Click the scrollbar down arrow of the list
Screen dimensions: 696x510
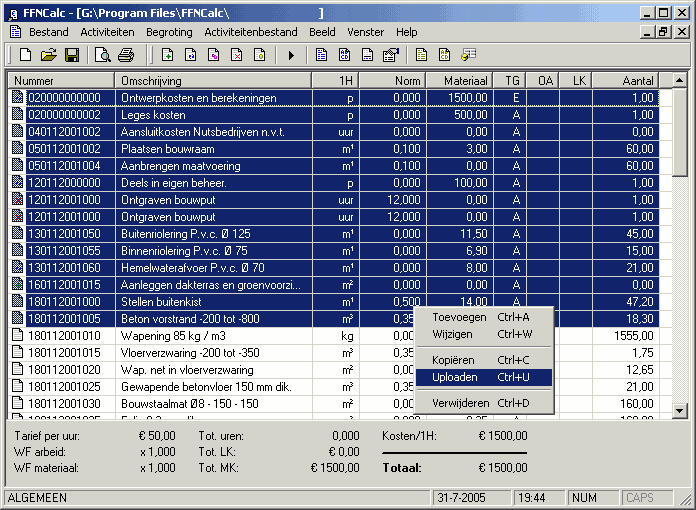680,411
